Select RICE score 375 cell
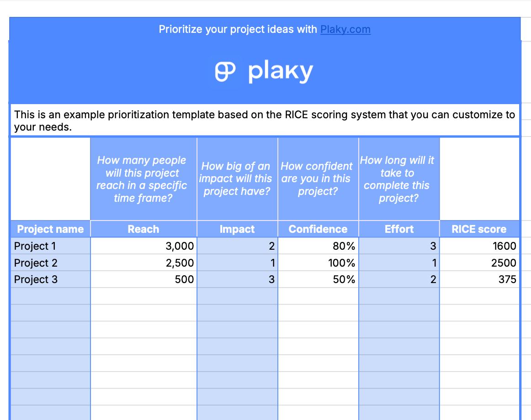Screen dimensions: 531x420 coord(479,279)
